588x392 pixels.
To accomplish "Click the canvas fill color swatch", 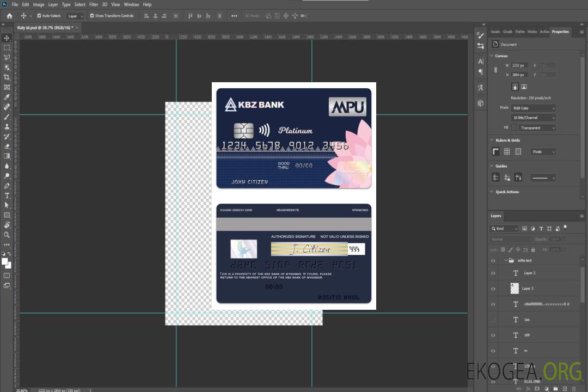I will [514, 127].
